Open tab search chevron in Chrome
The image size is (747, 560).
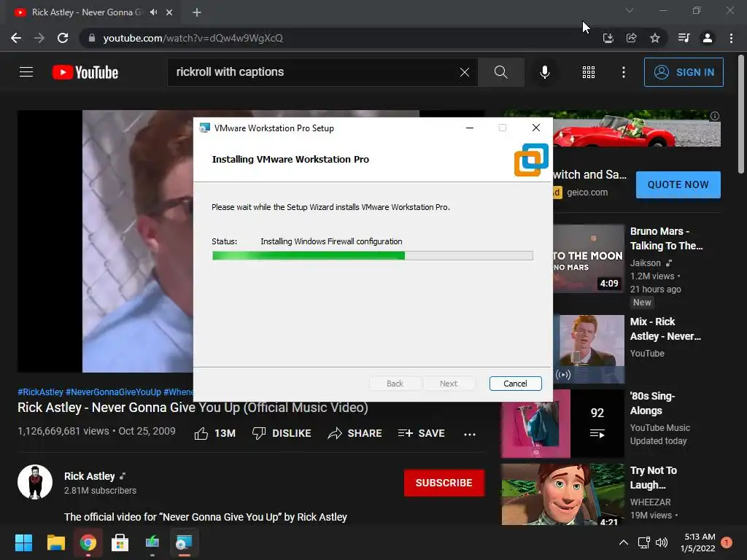pos(630,10)
